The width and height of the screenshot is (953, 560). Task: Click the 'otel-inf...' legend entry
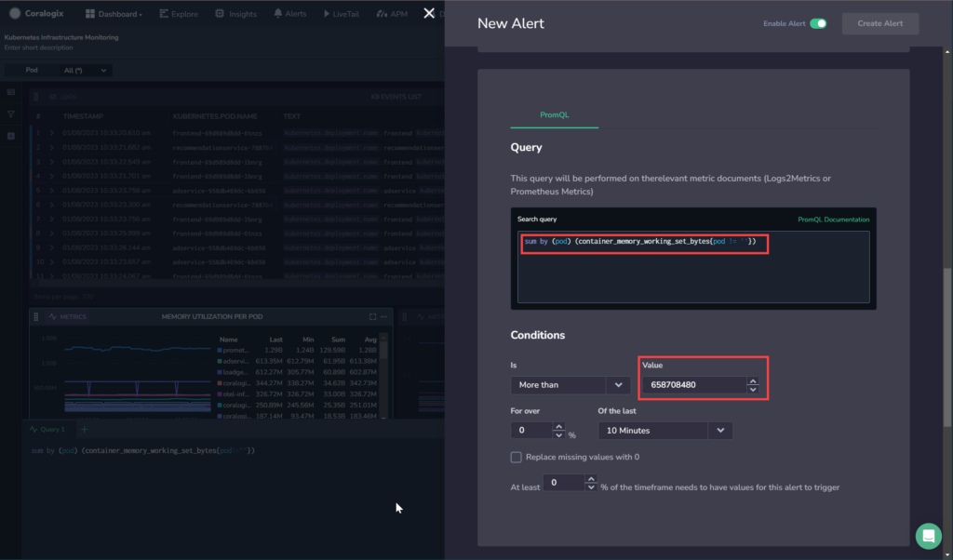(x=235, y=394)
